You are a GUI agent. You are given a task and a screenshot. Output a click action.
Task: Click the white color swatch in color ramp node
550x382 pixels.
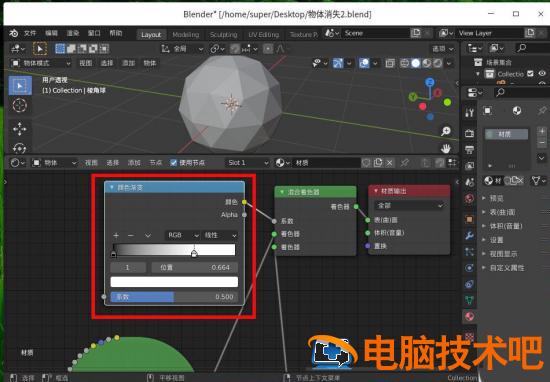click(x=174, y=282)
